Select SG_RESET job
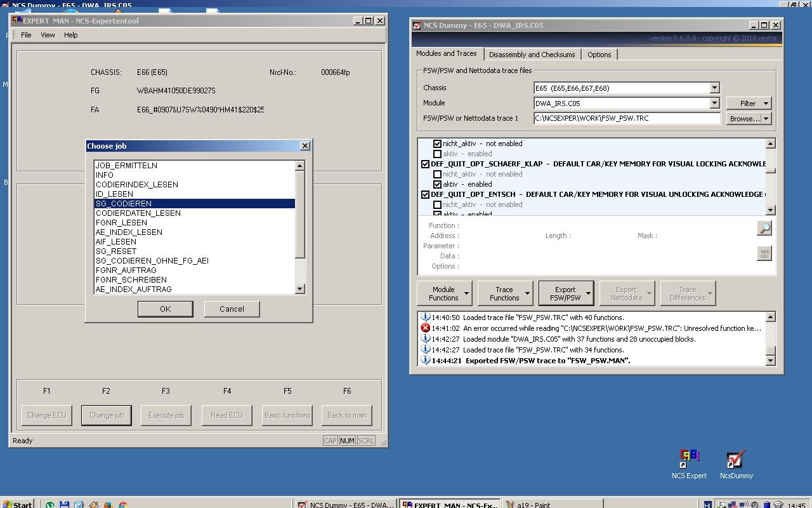Viewport: 812px width, 508px height. pyautogui.click(x=195, y=251)
